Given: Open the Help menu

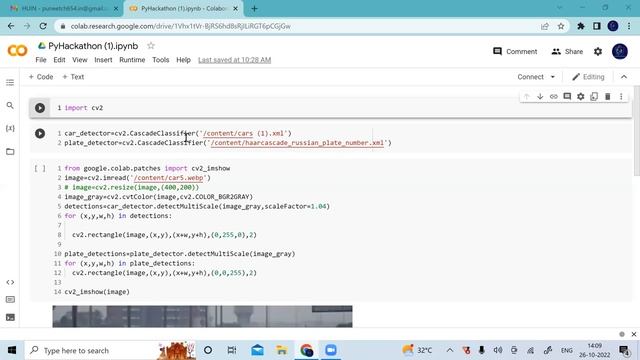Looking at the screenshot, I should (x=184, y=60).
